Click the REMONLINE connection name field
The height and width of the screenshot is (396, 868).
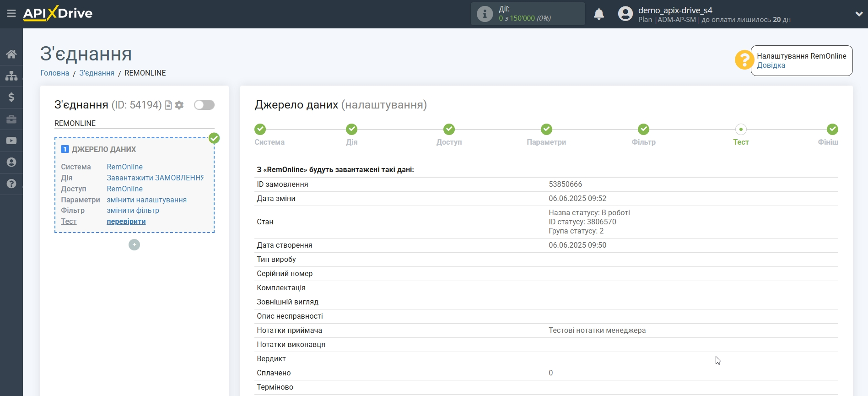click(x=134, y=123)
